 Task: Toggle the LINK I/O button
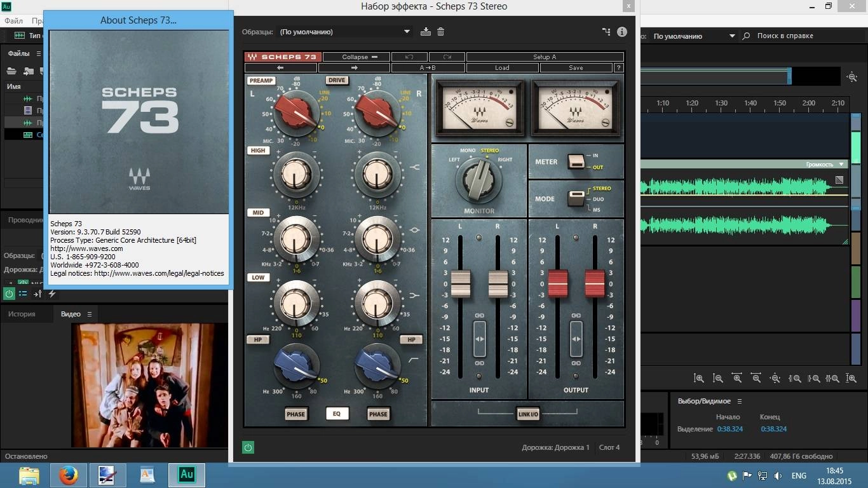[528, 414]
